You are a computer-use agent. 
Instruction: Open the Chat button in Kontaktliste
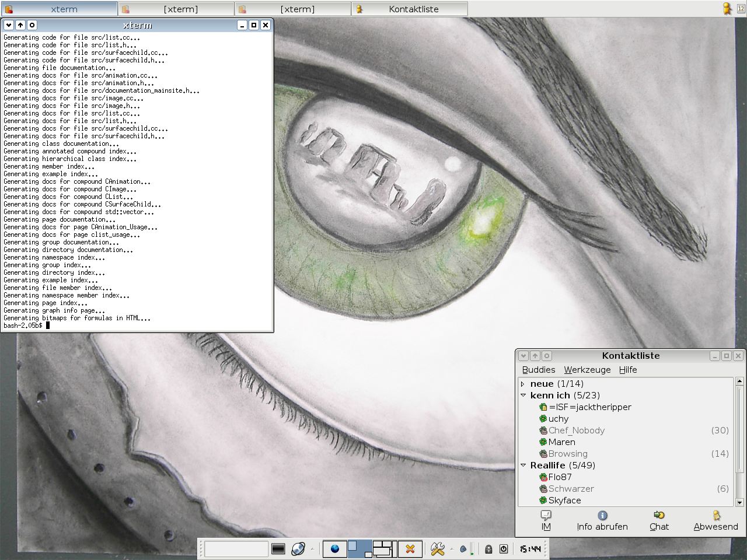659,520
